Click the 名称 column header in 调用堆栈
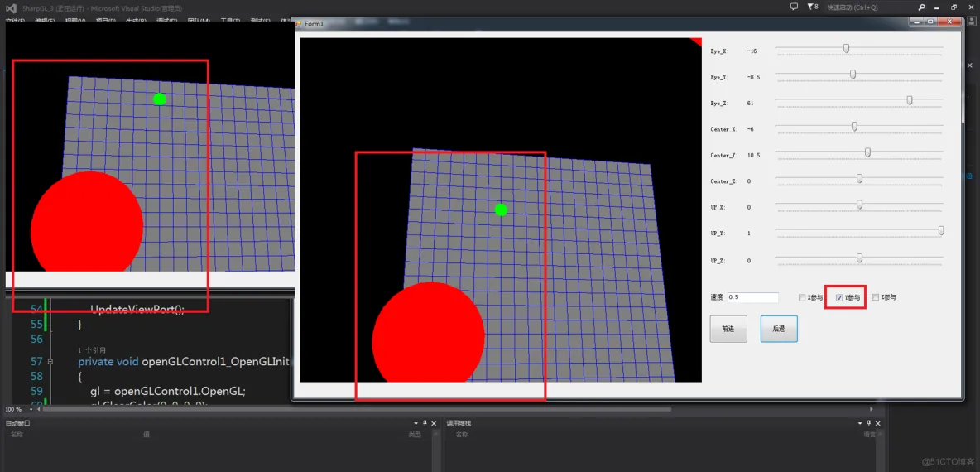The width and height of the screenshot is (980, 472). [462, 434]
